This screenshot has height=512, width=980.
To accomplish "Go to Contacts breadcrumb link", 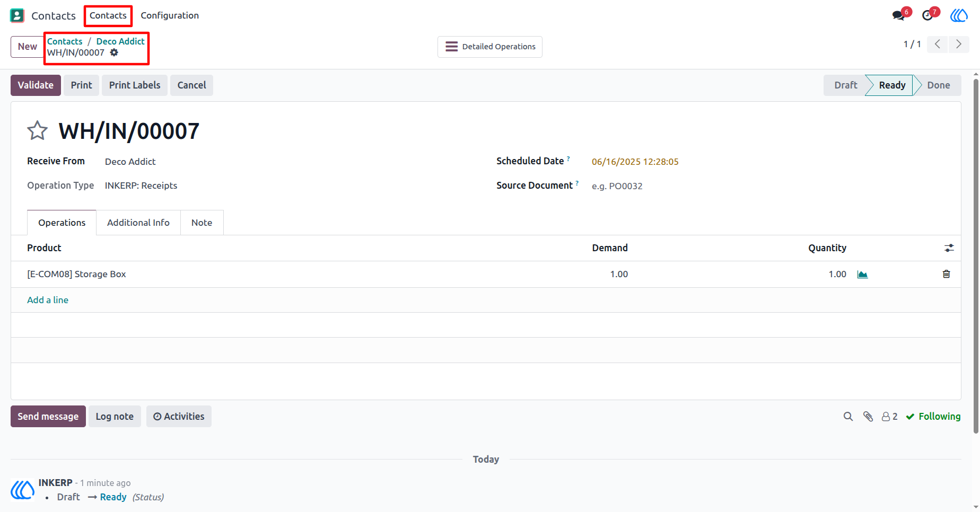I will click(x=65, y=41).
